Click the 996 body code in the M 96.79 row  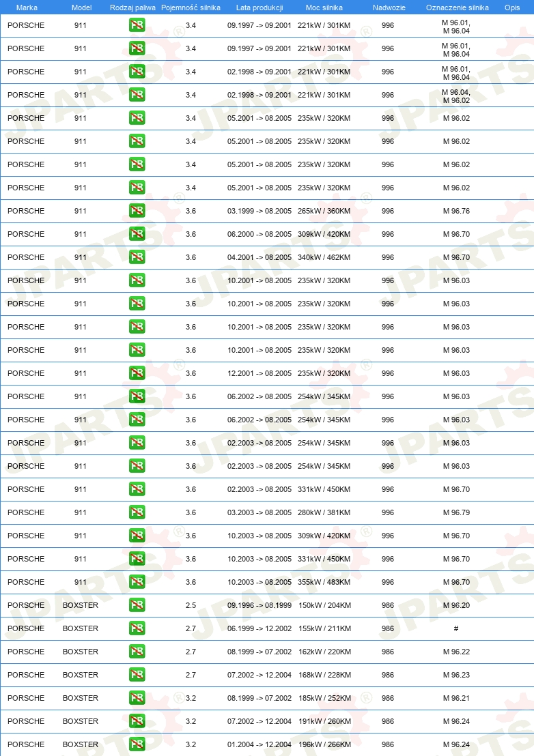point(388,512)
